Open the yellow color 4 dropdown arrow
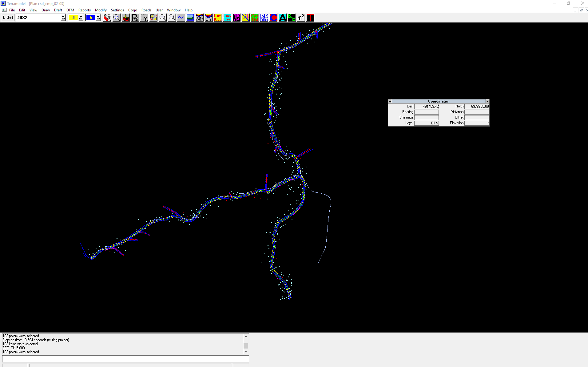Viewport: 588px width, 367px height. (x=81, y=18)
